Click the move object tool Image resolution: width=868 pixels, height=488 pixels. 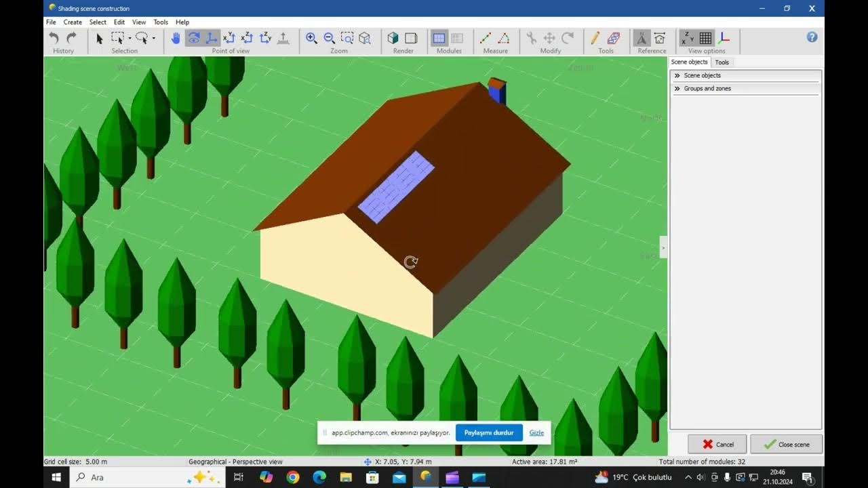coord(550,39)
